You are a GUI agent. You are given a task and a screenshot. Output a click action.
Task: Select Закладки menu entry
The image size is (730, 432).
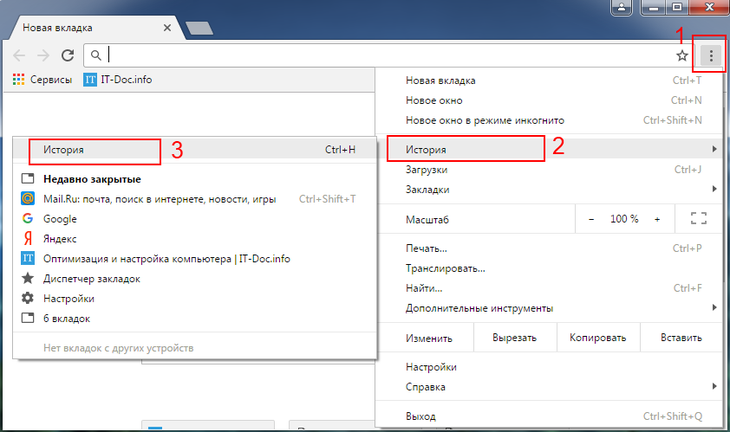(549, 189)
